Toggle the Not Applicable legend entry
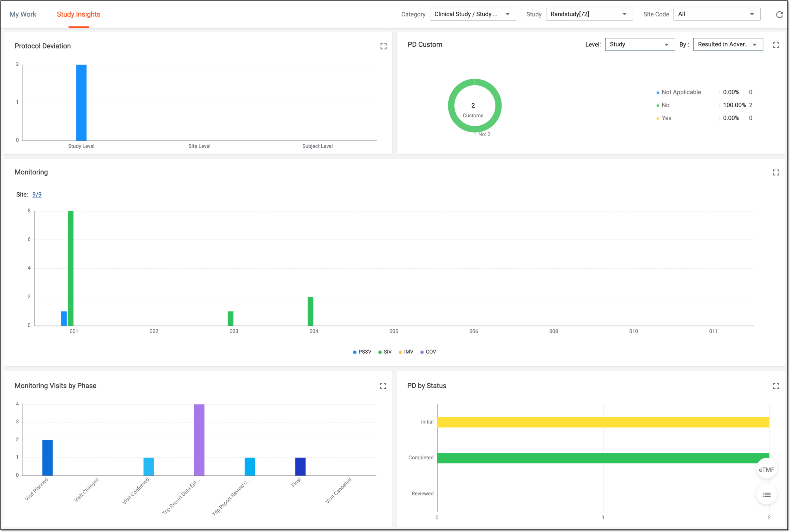Screen dimensions: 790x532 [678, 92]
